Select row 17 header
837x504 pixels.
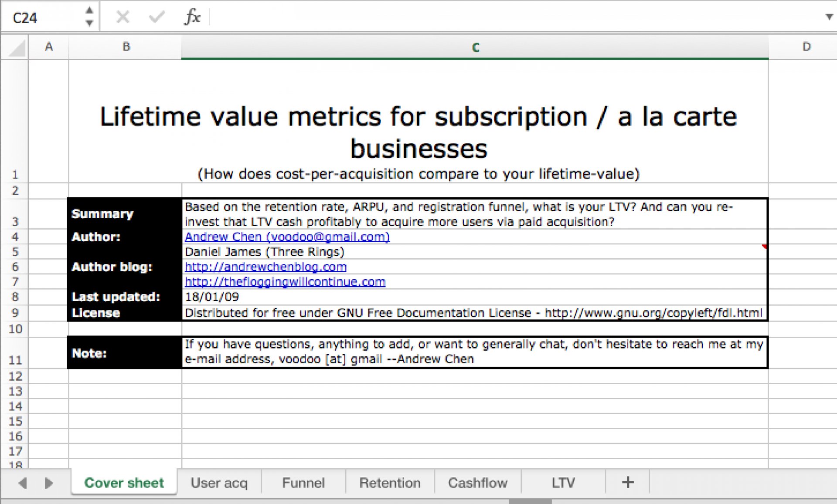point(15,451)
